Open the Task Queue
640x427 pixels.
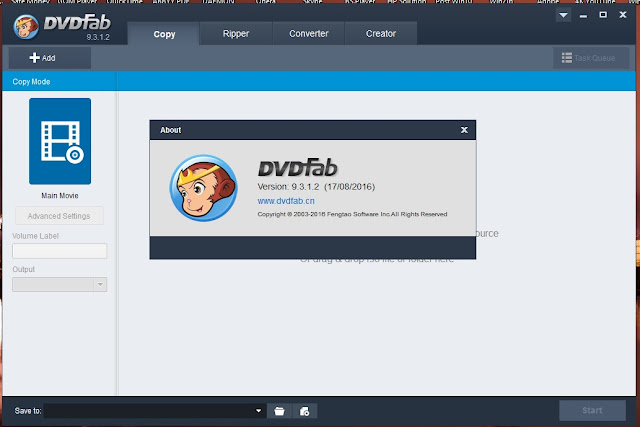(590, 58)
